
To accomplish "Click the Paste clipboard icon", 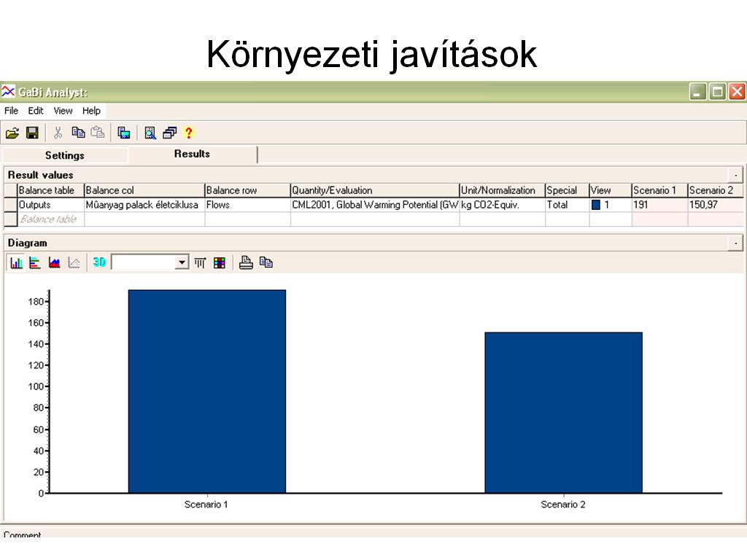I will 98,133.
